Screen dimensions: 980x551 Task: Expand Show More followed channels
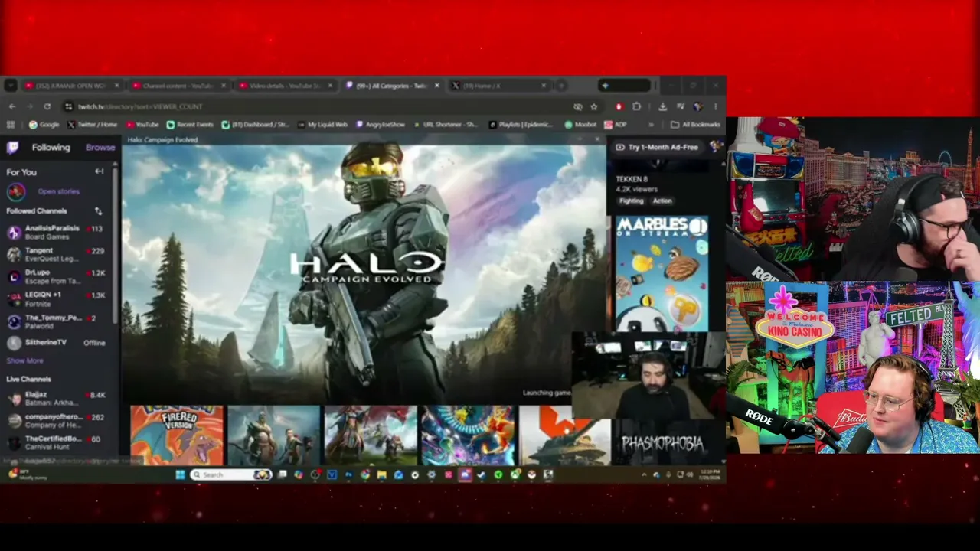24,360
